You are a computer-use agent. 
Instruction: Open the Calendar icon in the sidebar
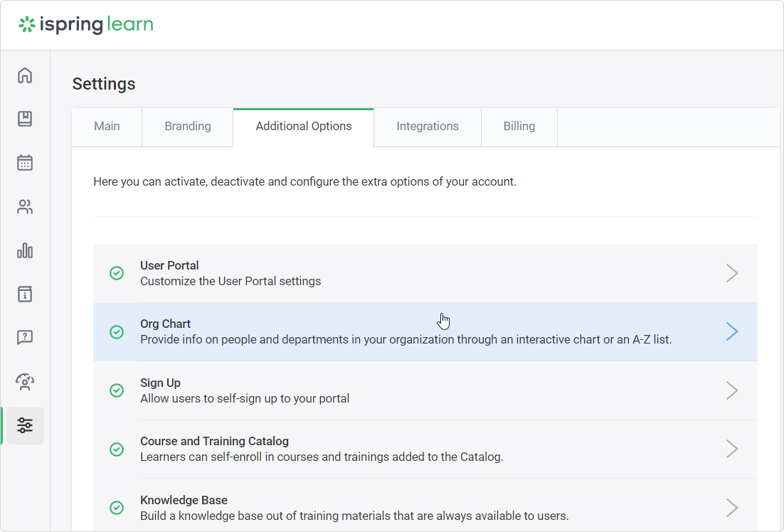[x=25, y=163]
